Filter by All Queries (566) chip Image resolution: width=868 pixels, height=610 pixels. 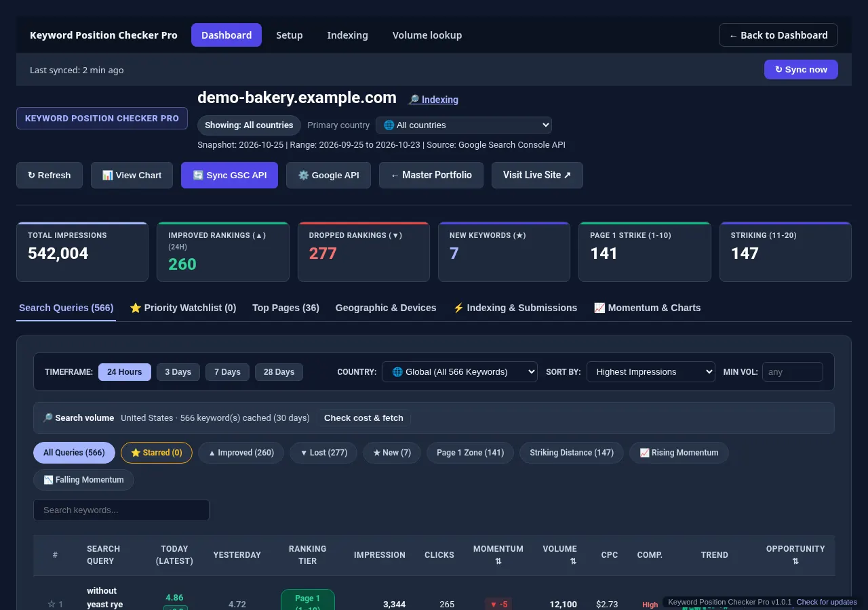click(x=74, y=453)
